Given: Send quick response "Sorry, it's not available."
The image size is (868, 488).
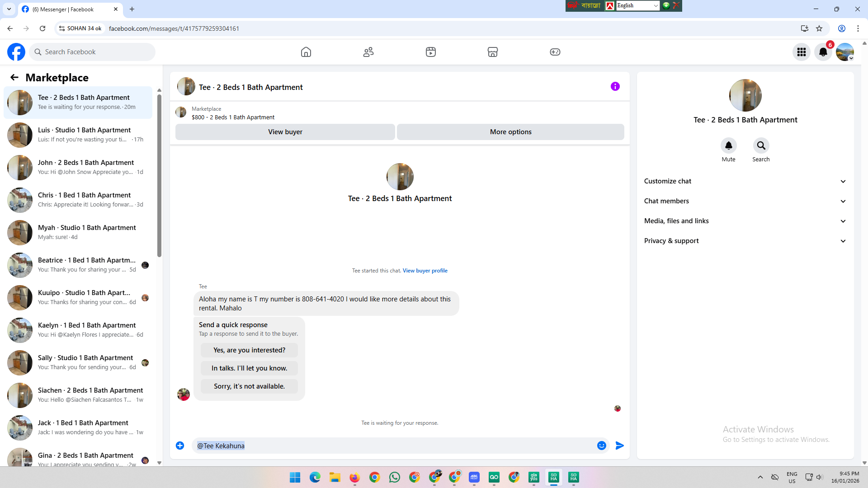Looking at the screenshot, I should coord(249,386).
